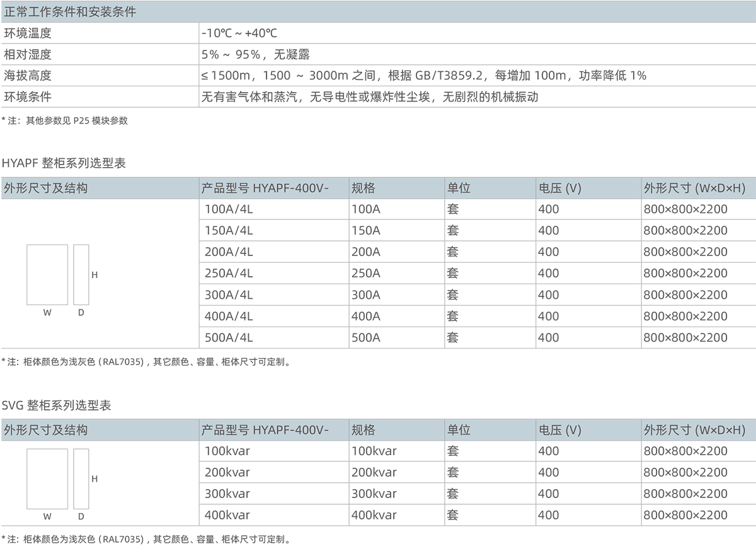Select the 100A/4L product model cell
The height and width of the screenshot is (556, 756).
pyautogui.click(x=229, y=209)
